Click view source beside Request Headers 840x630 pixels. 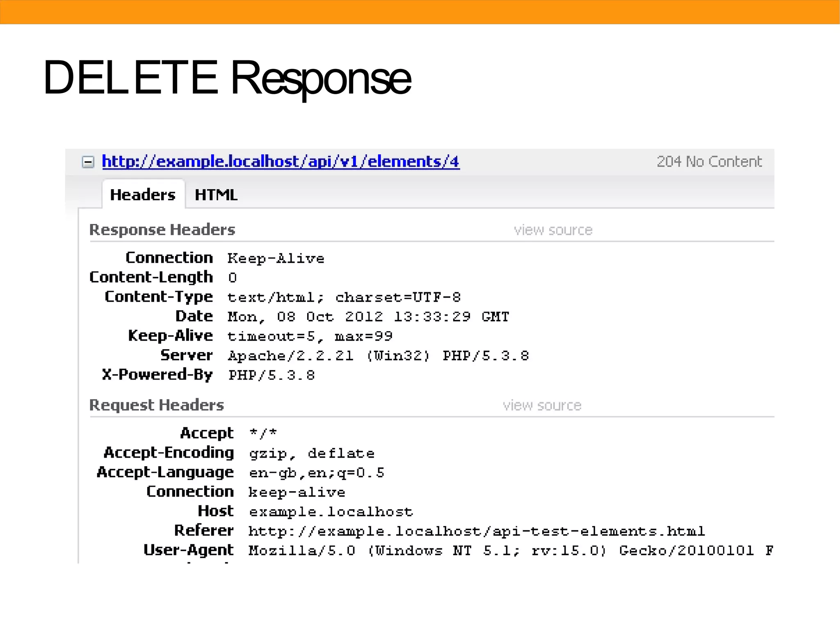click(x=542, y=405)
